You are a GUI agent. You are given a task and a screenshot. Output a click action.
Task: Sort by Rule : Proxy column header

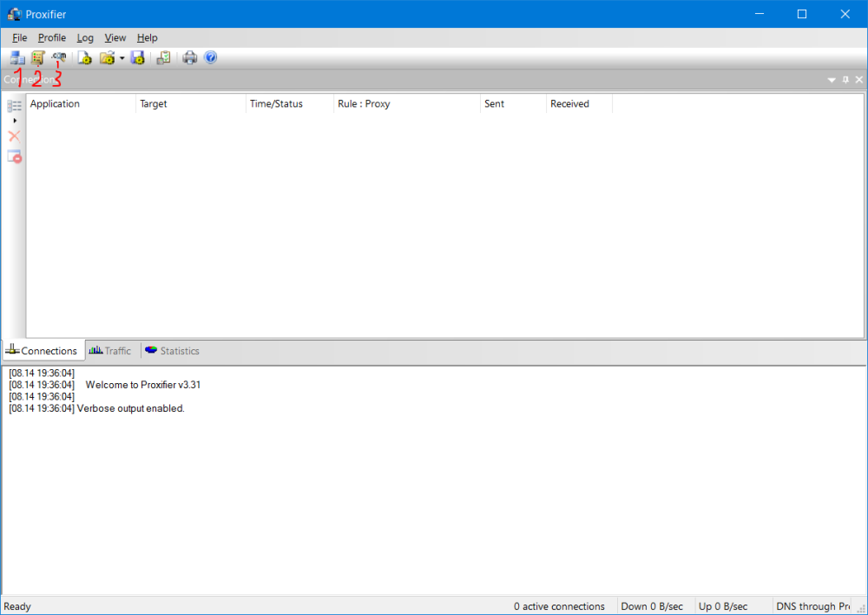407,103
